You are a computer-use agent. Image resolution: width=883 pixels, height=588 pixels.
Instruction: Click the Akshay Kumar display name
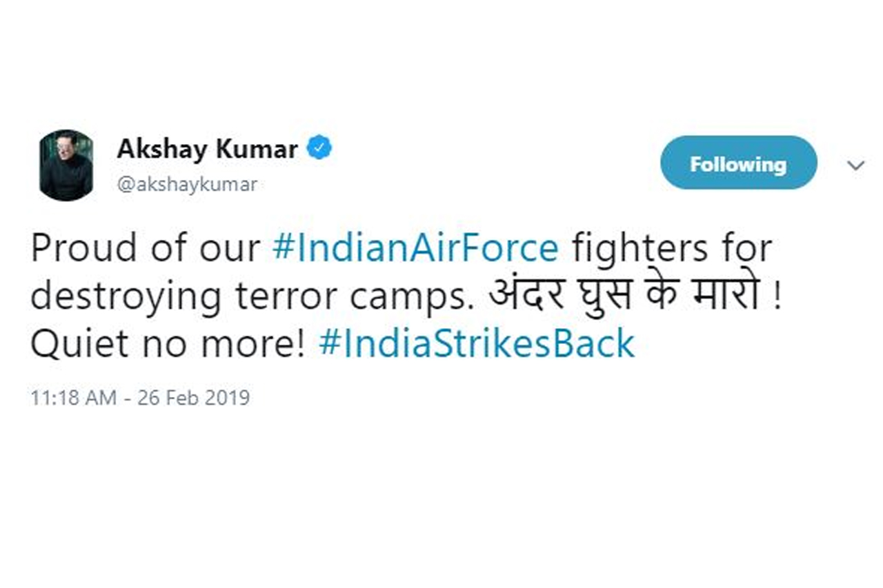[x=208, y=148]
